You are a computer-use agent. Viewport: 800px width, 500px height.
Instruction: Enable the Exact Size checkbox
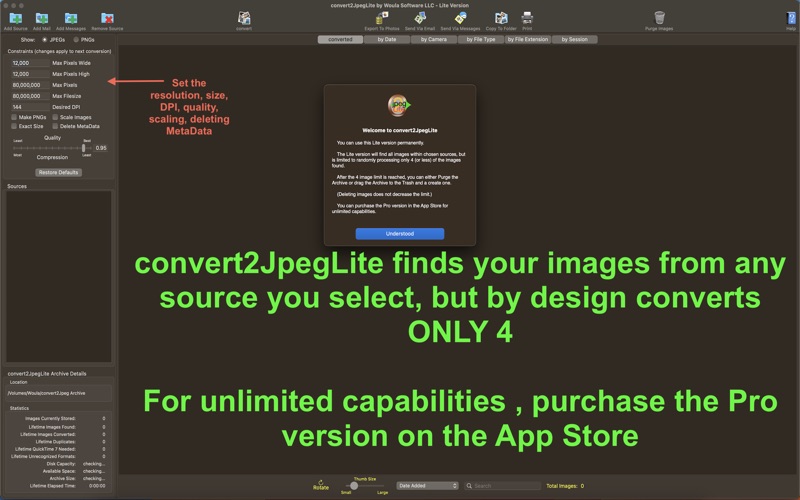14,126
